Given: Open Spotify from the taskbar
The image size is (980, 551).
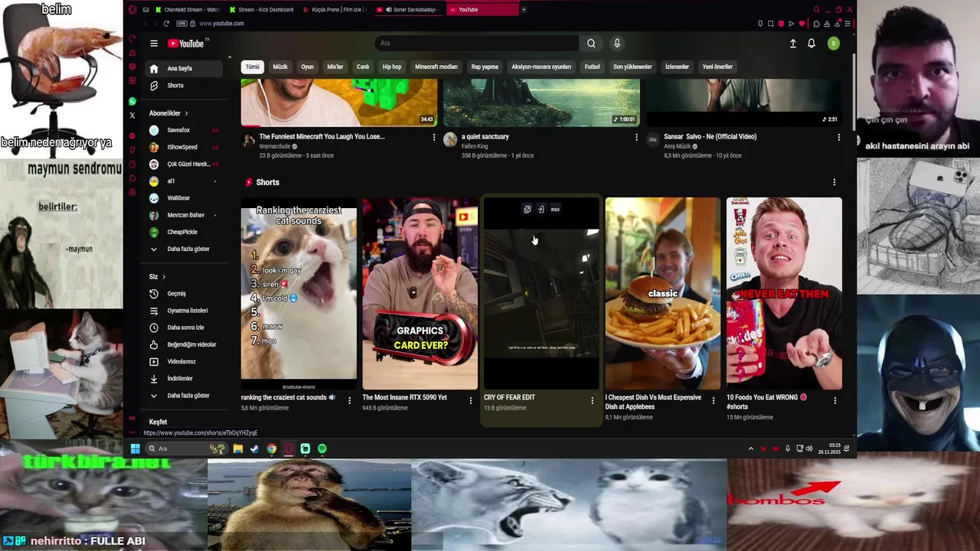Looking at the screenshot, I should tap(322, 448).
